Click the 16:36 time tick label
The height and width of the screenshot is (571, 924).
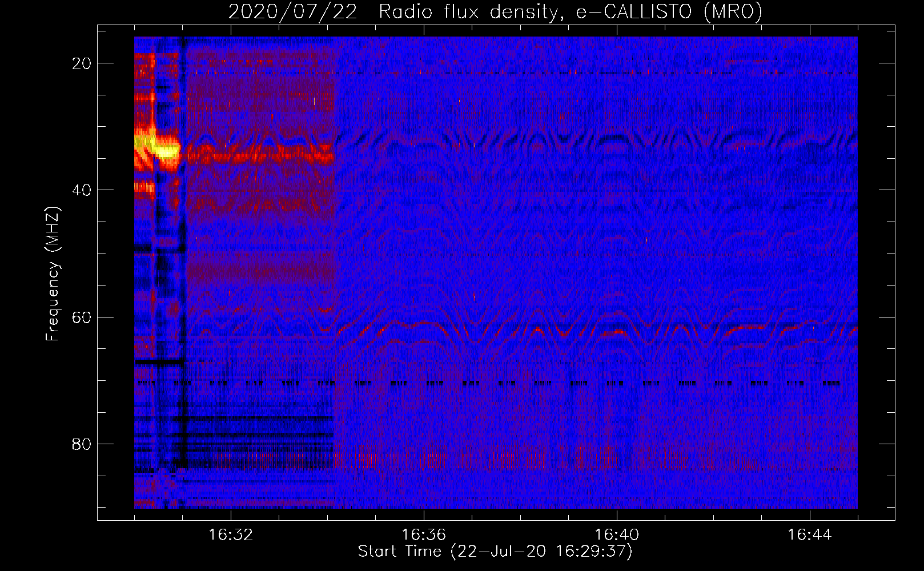pyautogui.click(x=424, y=534)
